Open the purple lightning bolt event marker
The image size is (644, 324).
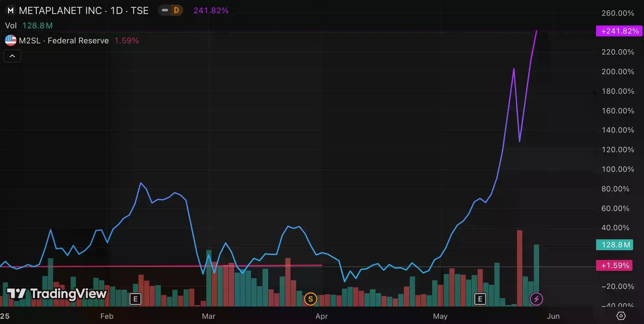coord(536,299)
